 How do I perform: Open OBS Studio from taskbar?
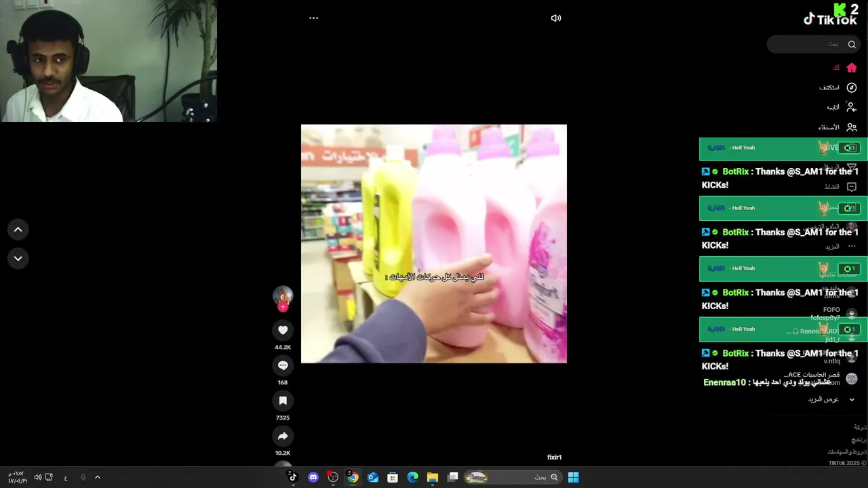click(x=333, y=477)
